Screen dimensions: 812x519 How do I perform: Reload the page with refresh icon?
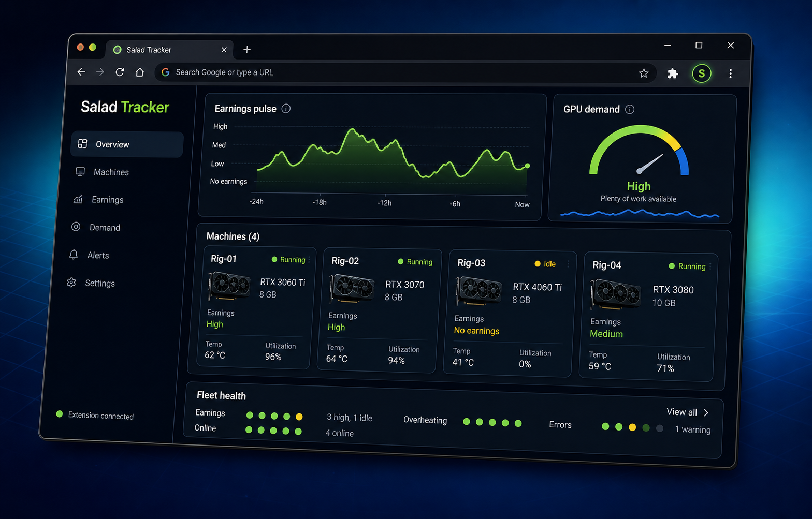(x=120, y=72)
